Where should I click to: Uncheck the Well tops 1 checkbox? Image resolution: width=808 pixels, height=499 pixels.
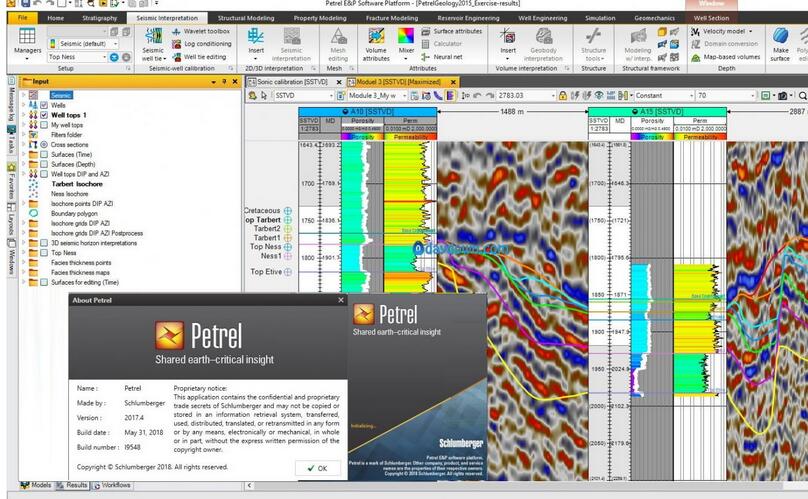[x=44, y=115]
